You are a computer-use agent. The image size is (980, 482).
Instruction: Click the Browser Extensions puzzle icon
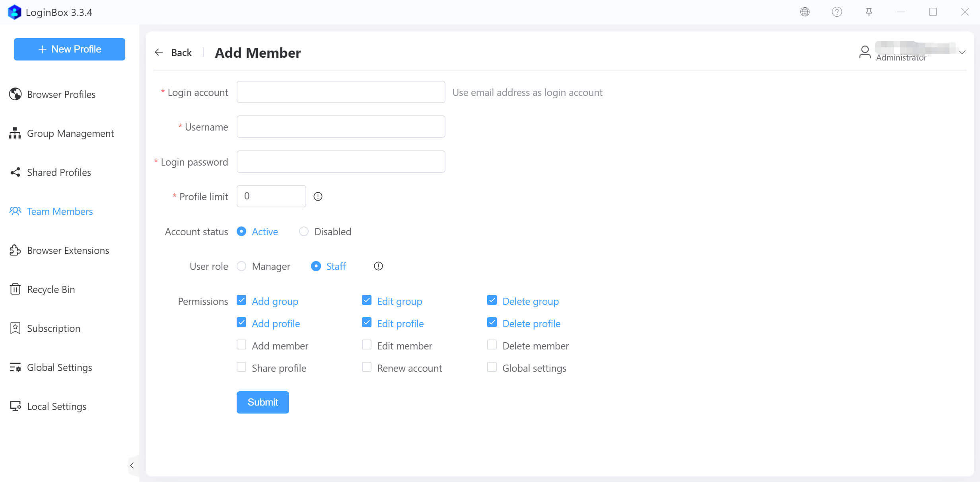15,250
